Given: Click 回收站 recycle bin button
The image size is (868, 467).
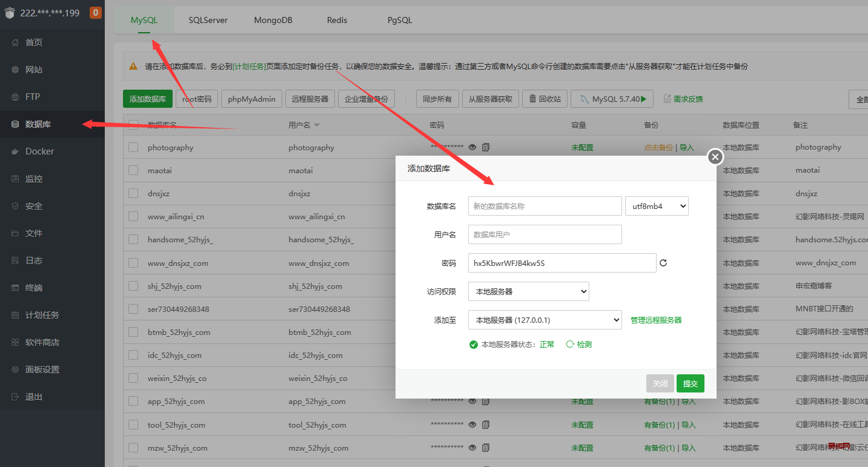Looking at the screenshot, I should coord(545,99).
